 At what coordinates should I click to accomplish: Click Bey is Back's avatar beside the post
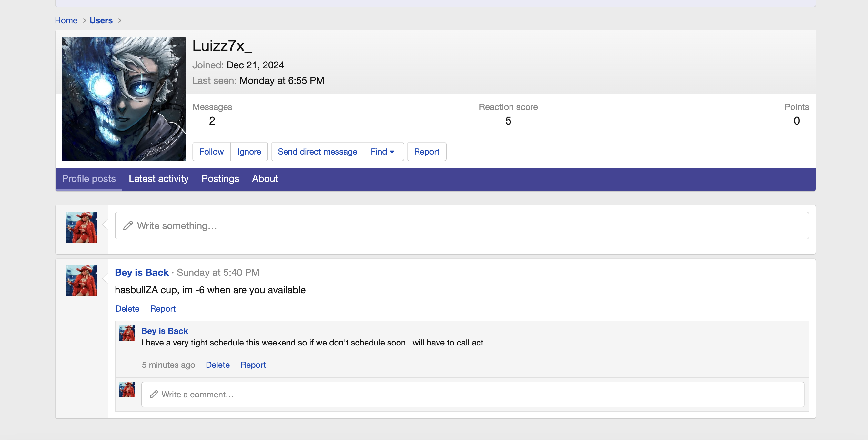pos(81,281)
